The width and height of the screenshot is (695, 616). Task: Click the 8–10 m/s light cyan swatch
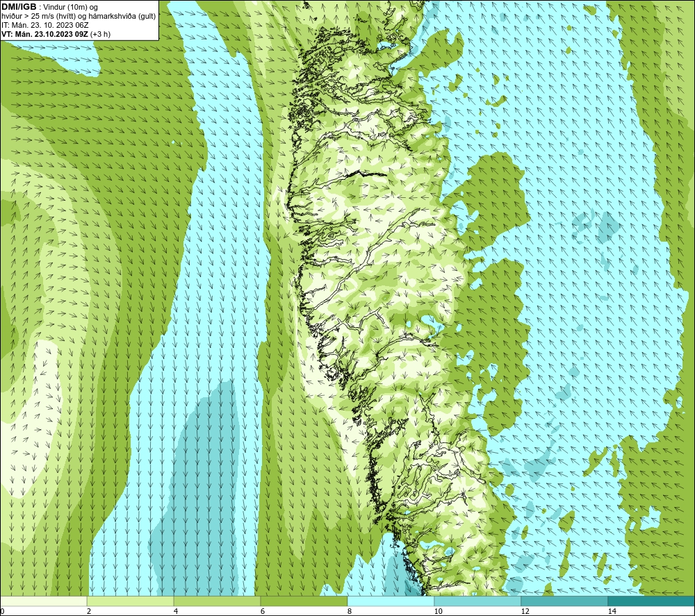(x=391, y=601)
